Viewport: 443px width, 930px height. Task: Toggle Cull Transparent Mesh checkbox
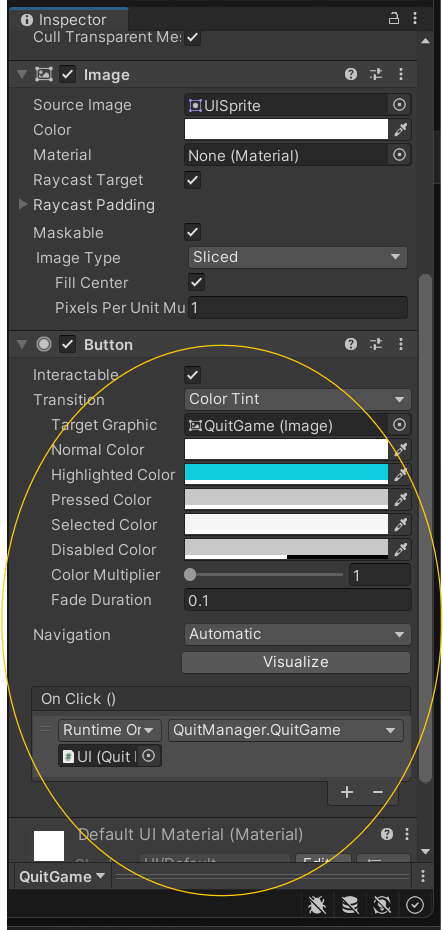[192, 37]
